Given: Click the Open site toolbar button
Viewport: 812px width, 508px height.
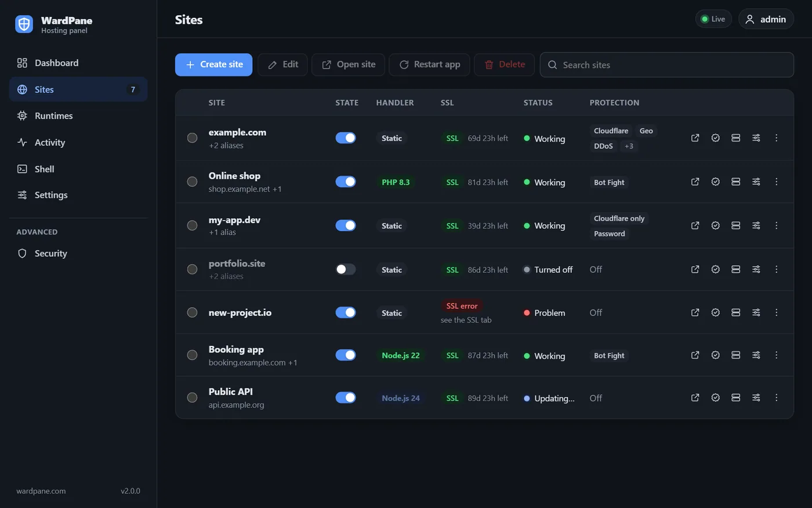Looking at the screenshot, I should [348, 64].
